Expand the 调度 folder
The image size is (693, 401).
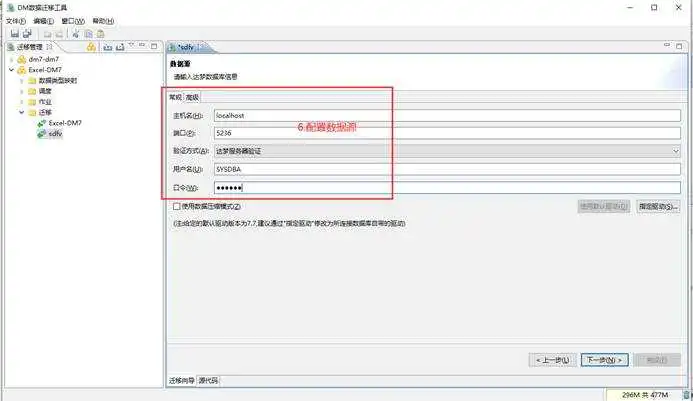pos(21,91)
